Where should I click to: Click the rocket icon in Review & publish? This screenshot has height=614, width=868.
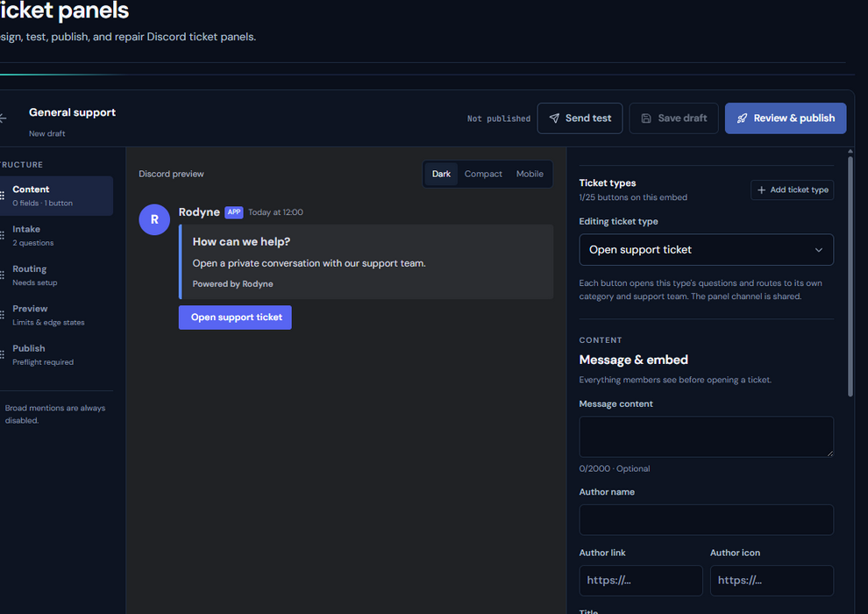(x=742, y=118)
